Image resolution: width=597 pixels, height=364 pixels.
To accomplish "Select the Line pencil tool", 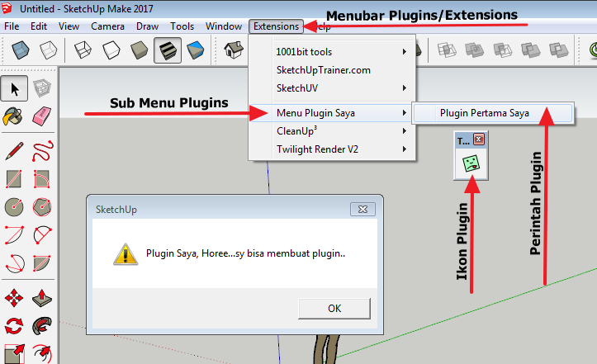I will pyautogui.click(x=14, y=151).
